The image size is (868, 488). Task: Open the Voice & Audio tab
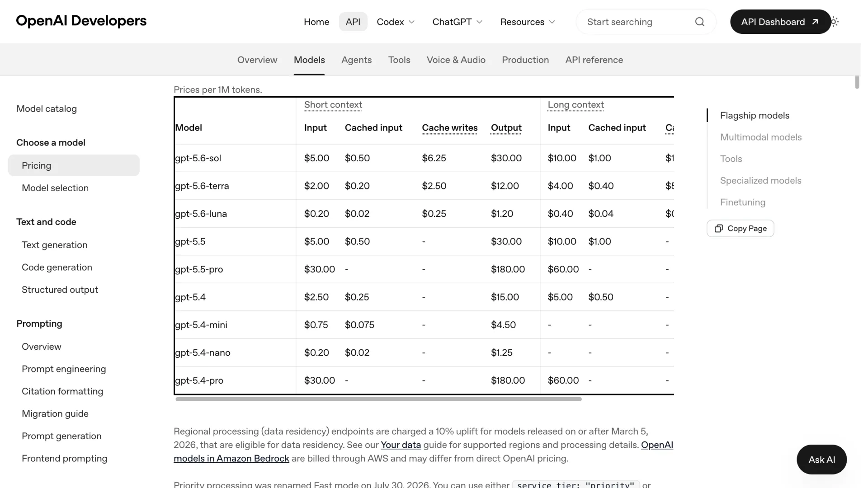456,60
